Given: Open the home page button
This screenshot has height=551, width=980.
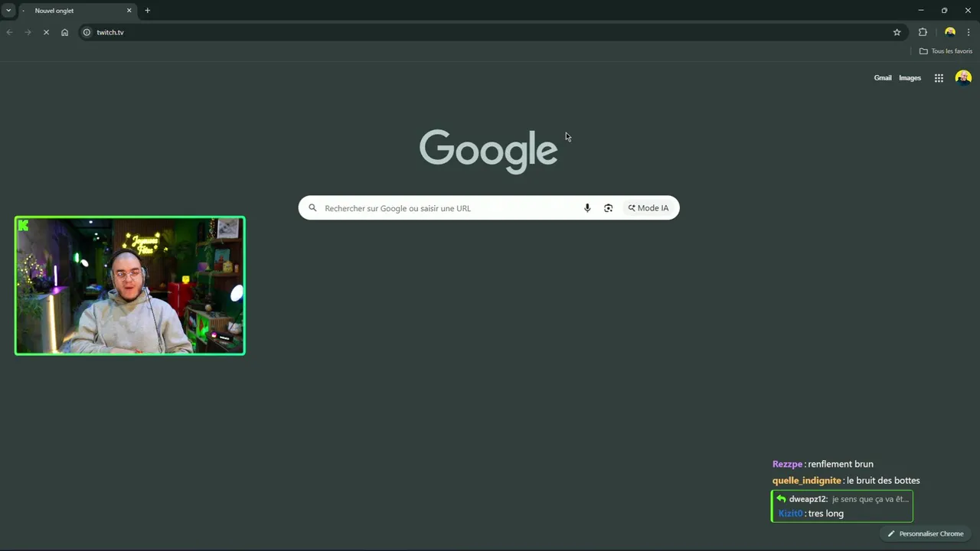Looking at the screenshot, I should (64, 32).
